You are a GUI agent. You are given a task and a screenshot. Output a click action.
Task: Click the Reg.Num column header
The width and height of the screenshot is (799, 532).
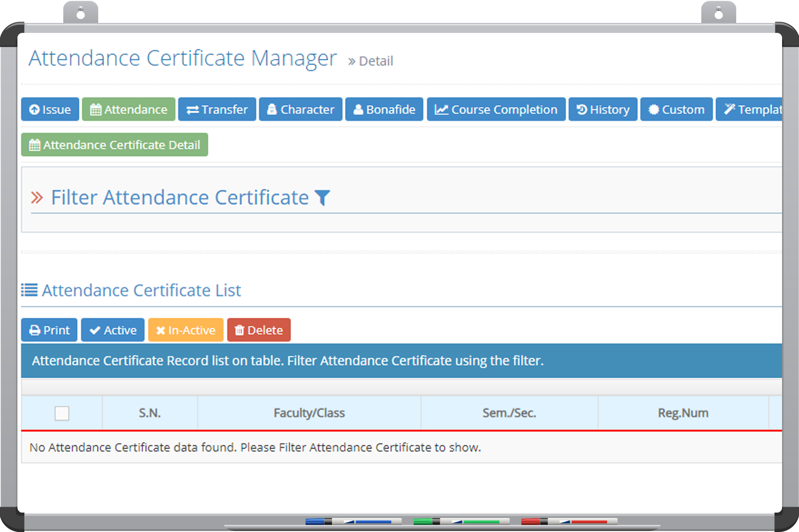(683, 413)
